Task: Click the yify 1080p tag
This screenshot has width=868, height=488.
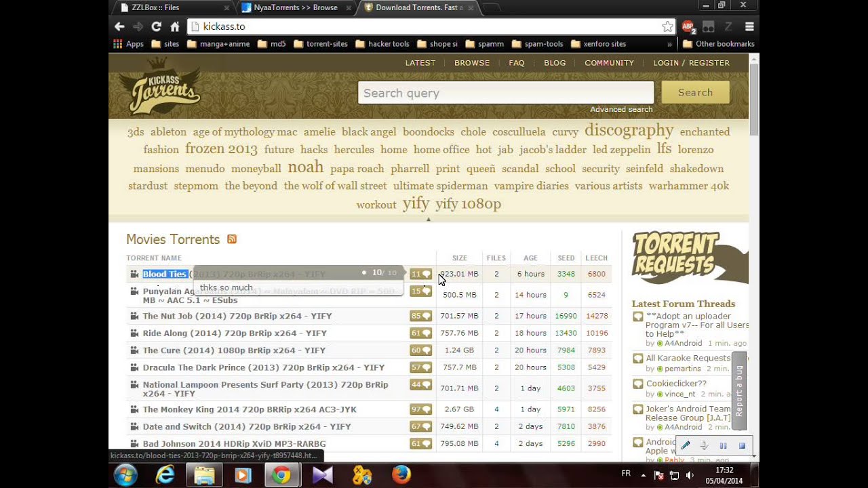Action: (468, 203)
